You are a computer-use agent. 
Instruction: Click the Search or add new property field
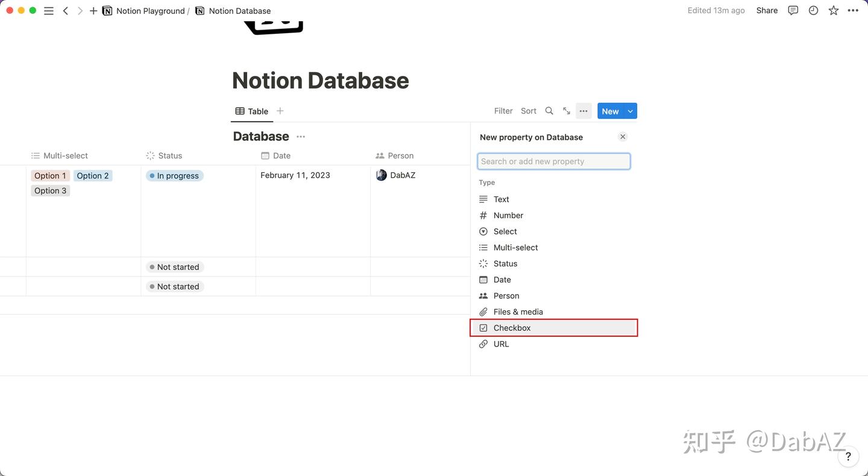click(x=553, y=161)
